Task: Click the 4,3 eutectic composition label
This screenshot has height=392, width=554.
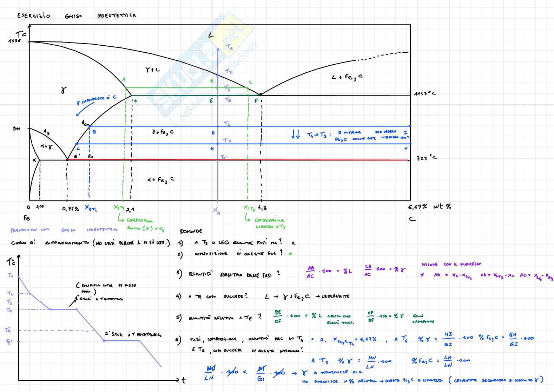Action: tap(262, 208)
